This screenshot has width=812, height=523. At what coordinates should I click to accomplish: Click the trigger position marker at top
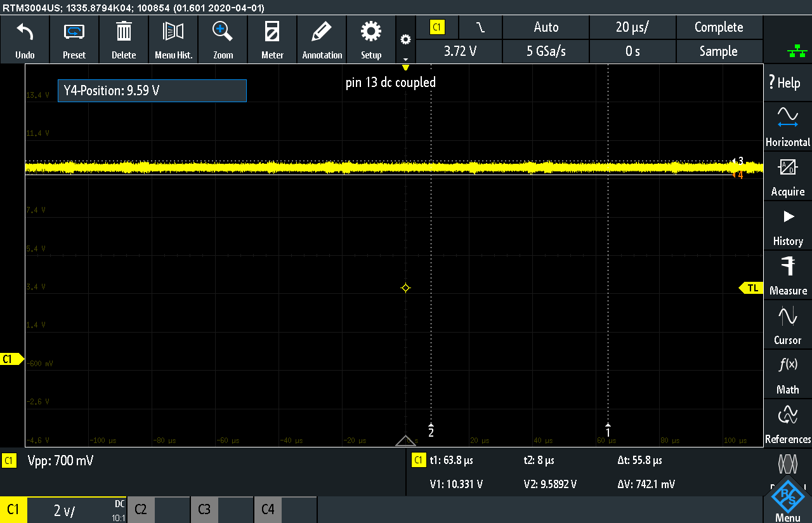point(406,67)
